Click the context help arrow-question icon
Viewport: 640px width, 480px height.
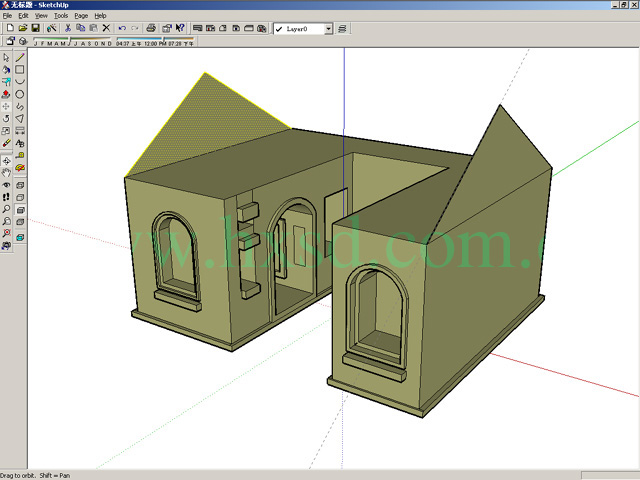pos(180,28)
